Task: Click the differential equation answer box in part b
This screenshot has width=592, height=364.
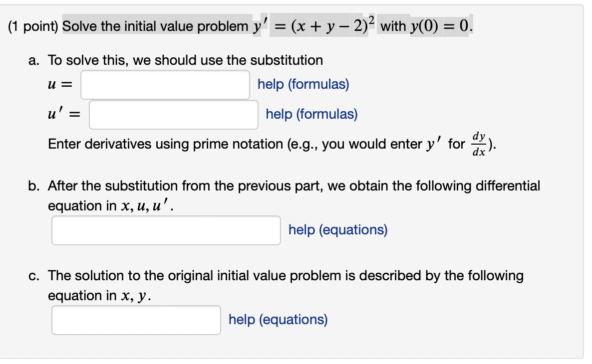Action: pyautogui.click(x=166, y=230)
